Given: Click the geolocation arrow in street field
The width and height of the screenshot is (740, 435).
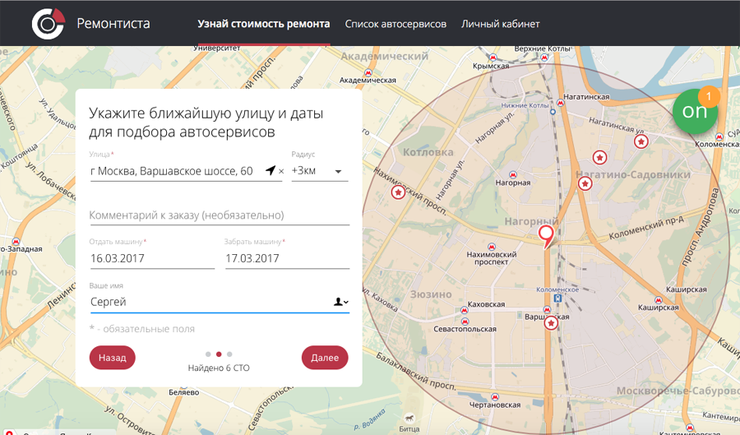Looking at the screenshot, I should (x=270, y=170).
